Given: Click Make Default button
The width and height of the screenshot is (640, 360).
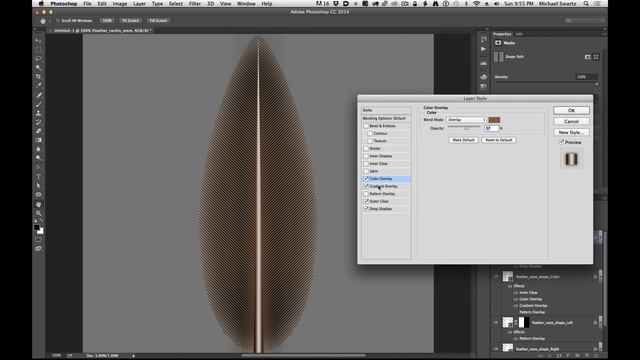Looking at the screenshot, I should 463,140.
